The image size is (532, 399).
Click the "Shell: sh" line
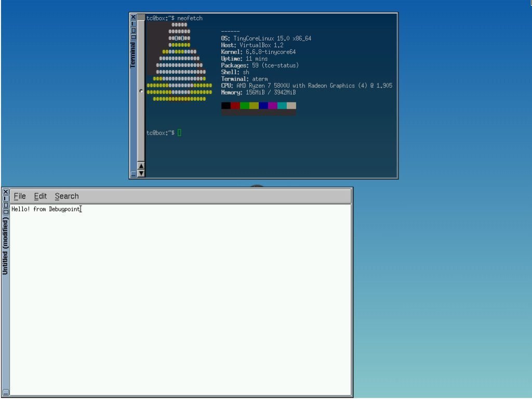point(235,72)
